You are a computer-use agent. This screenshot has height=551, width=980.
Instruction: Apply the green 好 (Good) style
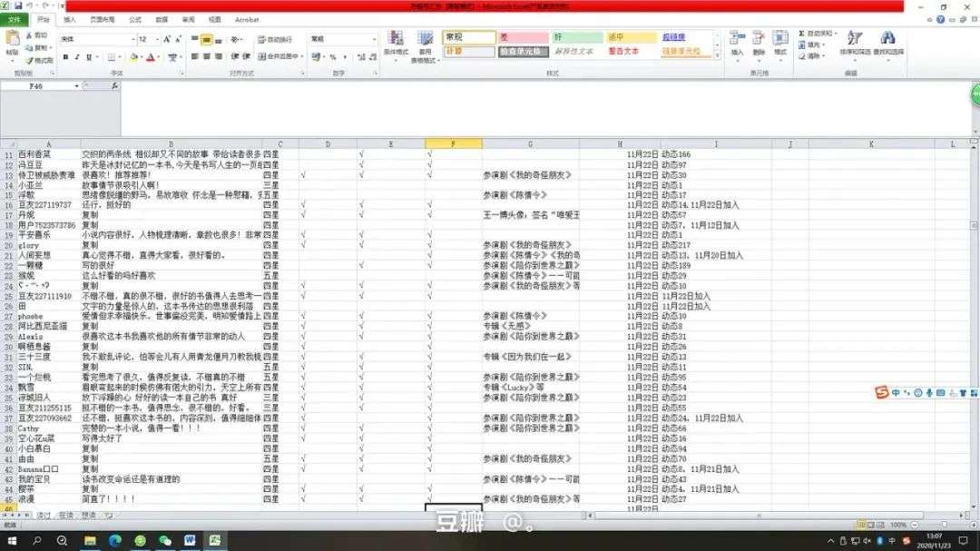(x=577, y=37)
